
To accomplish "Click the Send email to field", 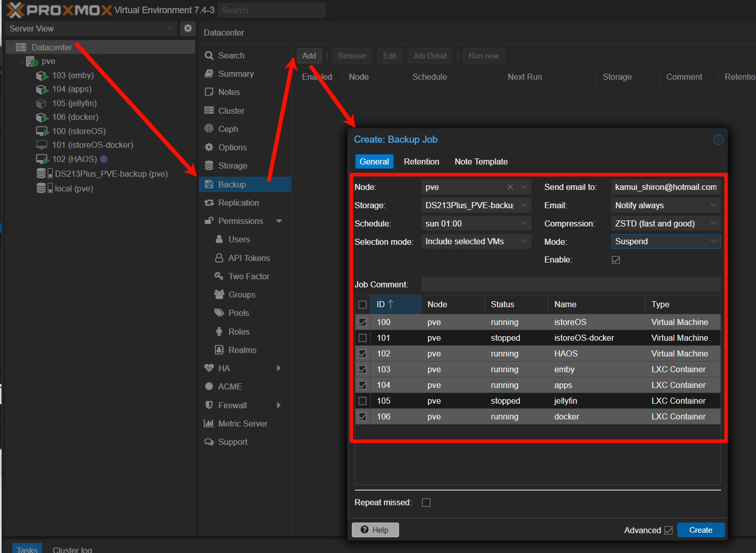I will (666, 187).
